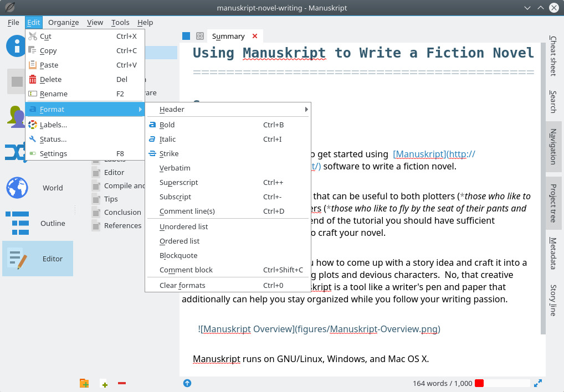Open the Outline section icon
564x392 pixels.
[x=17, y=223]
